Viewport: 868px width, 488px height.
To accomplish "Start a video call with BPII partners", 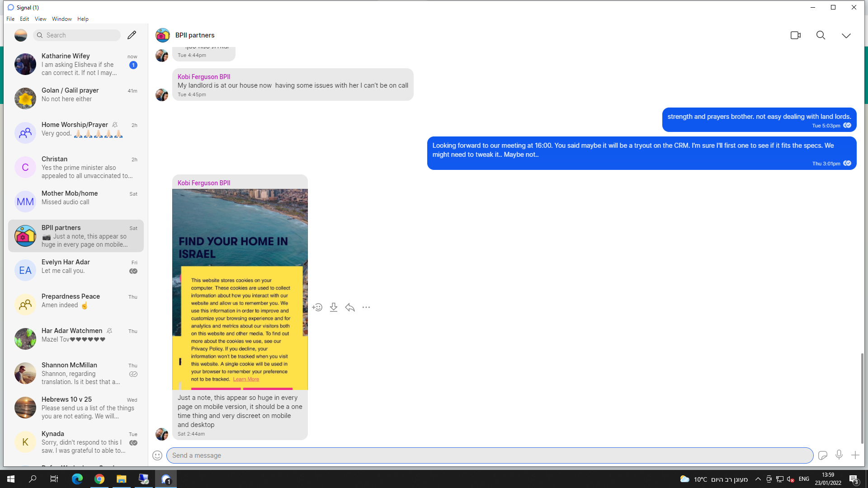I will 795,35.
